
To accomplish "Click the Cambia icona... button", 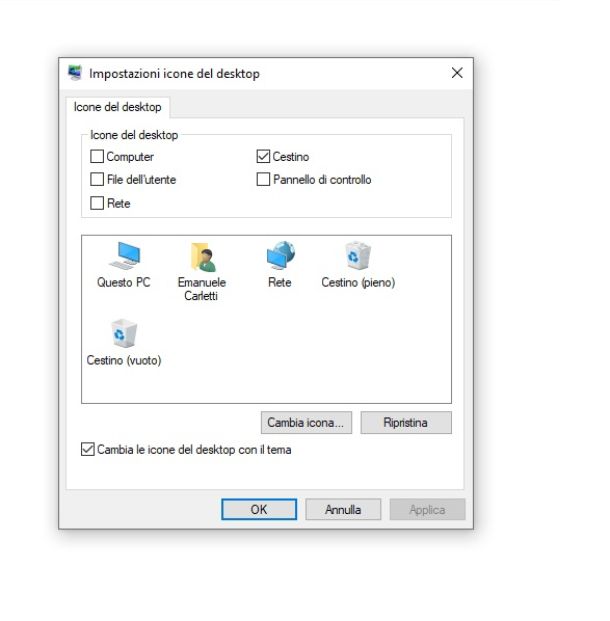I will coord(306,423).
